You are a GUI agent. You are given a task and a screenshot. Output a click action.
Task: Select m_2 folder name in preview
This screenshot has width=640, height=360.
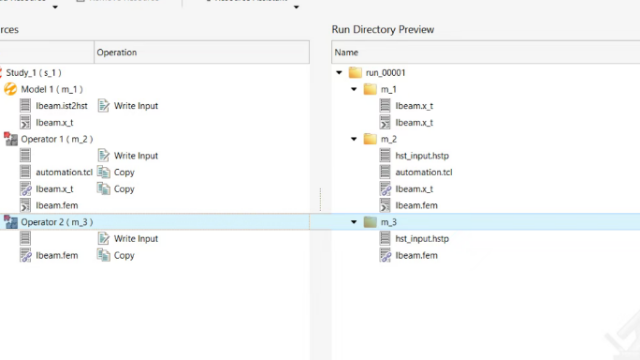(389, 139)
